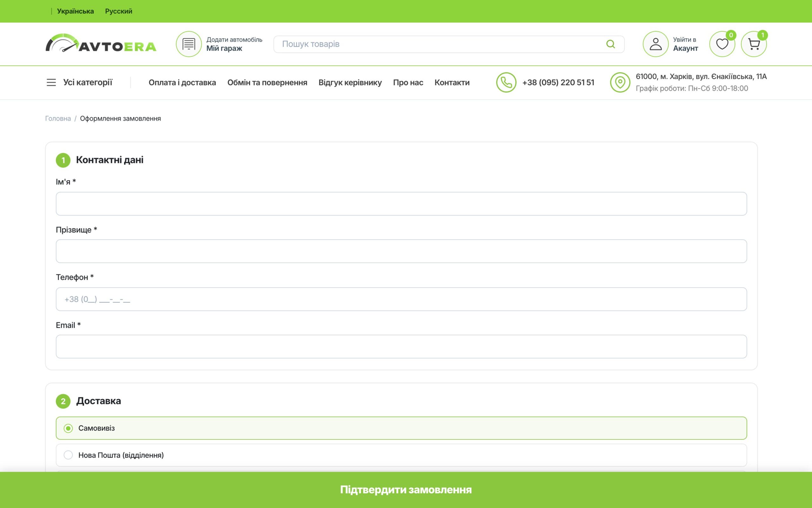Call phone number +38 (095) 220 51 51
This screenshot has height=508, width=812.
[x=558, y=82]
